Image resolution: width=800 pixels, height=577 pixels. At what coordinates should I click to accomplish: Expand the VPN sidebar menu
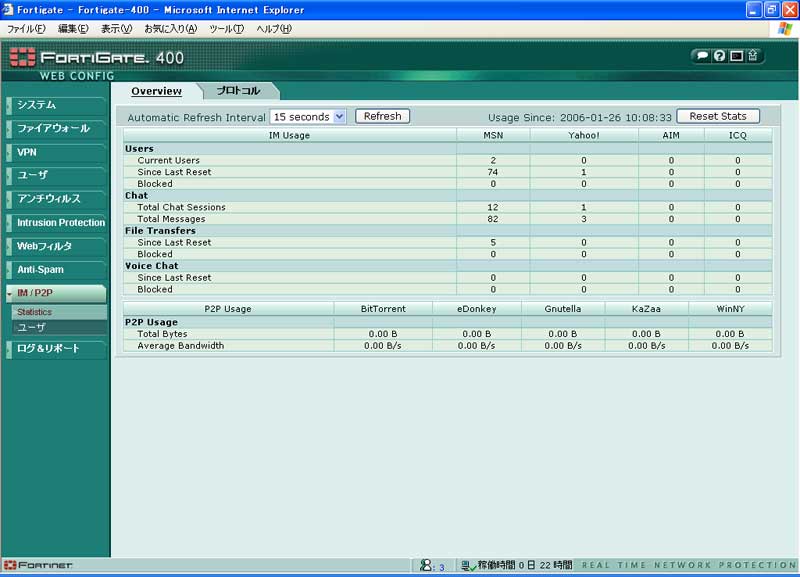(56, 152)
